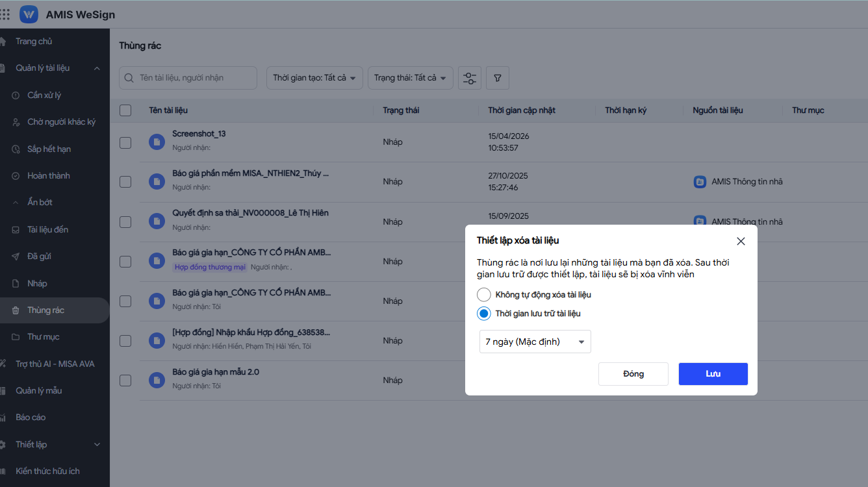Click the Screenshot_13 document icon

pos(157,142)
